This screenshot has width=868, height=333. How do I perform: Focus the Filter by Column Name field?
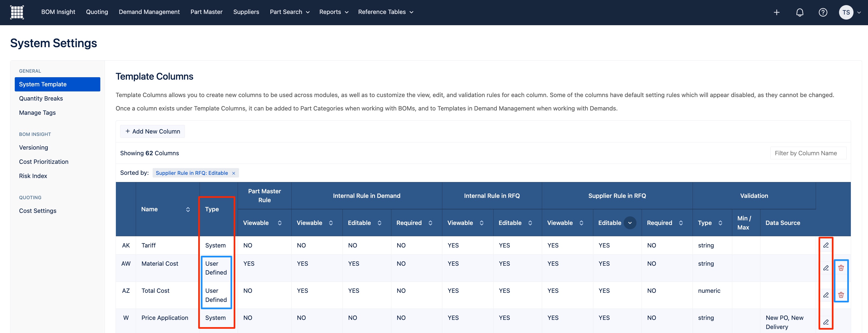808,153
